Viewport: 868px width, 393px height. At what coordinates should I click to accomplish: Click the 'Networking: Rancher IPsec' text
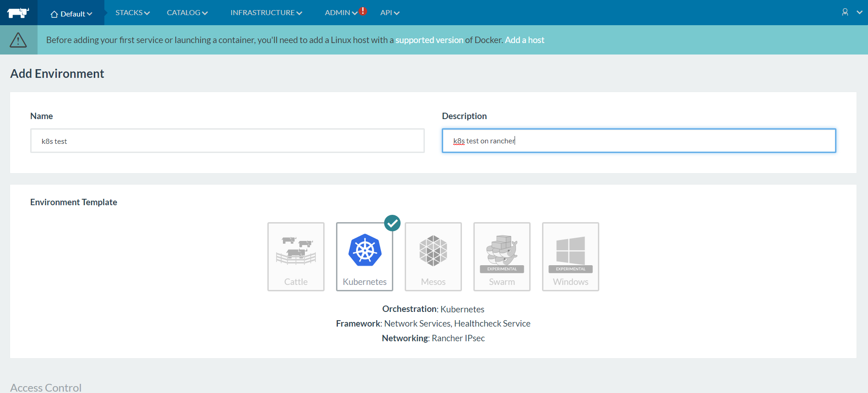coord(433,338)
